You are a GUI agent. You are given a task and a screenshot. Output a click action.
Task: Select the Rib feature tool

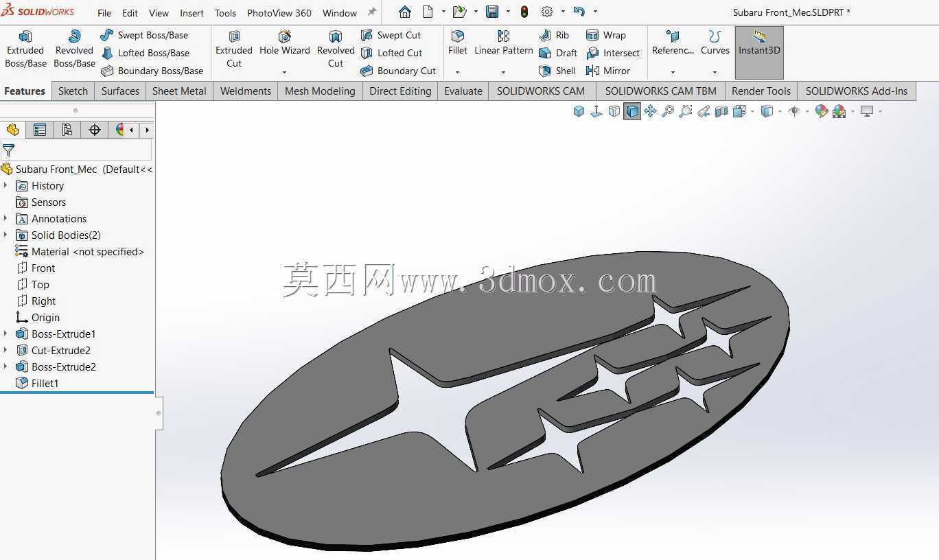pos(554,35)
